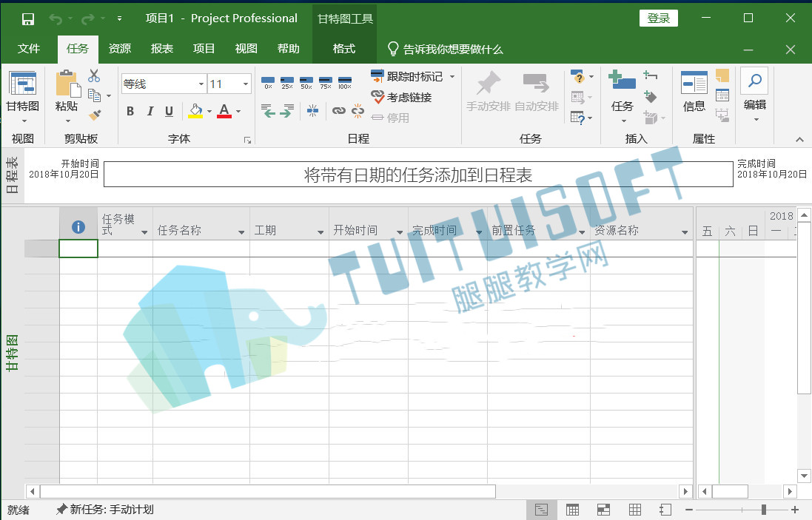812x520 pixels.
Task: Open the font size dropdown
Action: (x=246, y=84)
